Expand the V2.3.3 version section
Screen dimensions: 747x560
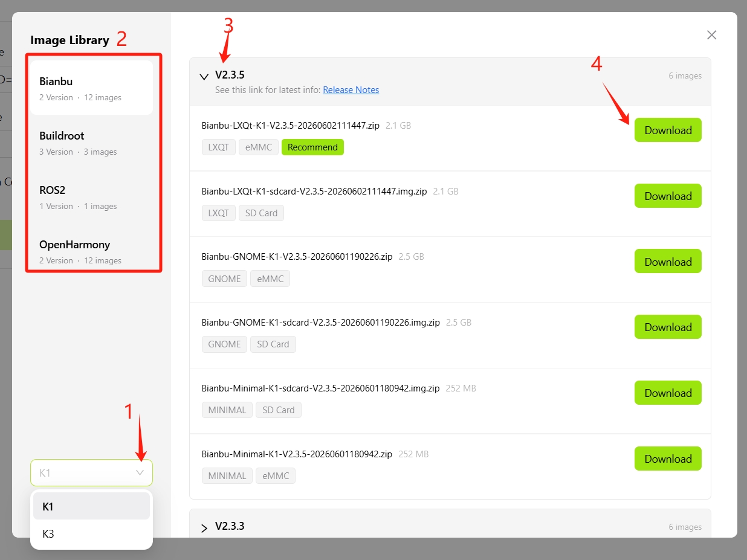coord(204,527)
